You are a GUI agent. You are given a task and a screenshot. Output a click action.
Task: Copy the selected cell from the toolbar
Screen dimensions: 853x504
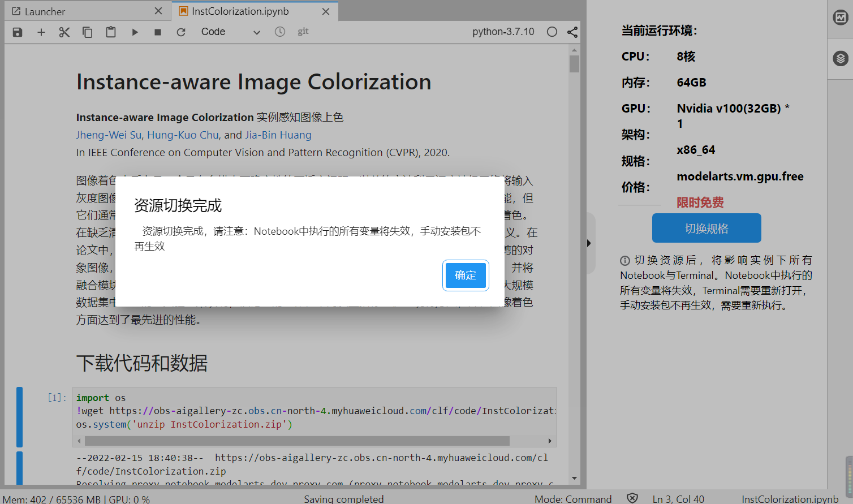pyautogui.click(x=88, y=32)
